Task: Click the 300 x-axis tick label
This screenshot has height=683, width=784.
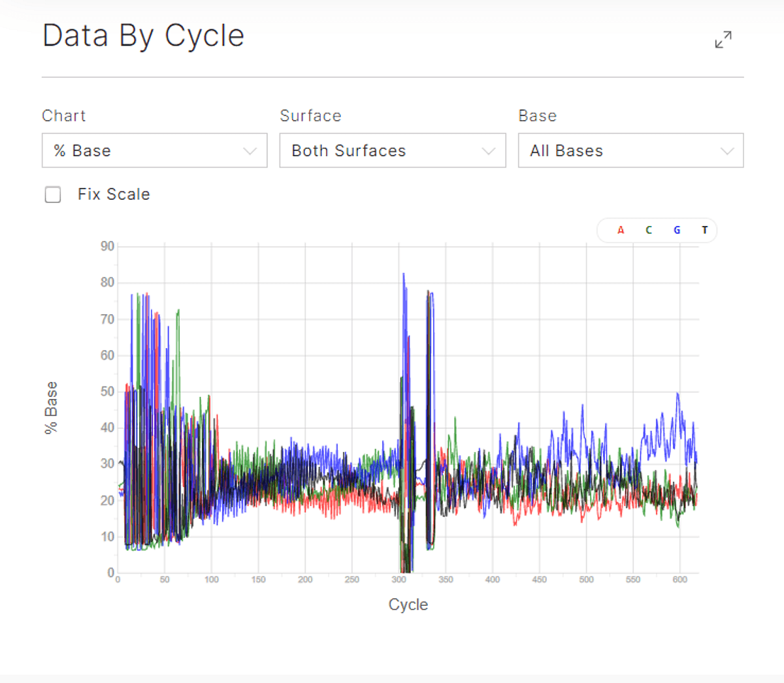Action: (399, 579)
